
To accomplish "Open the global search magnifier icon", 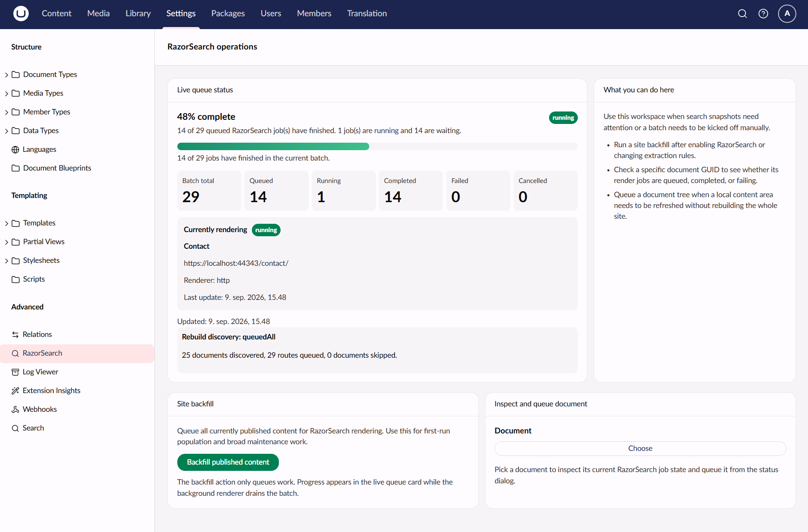I will coord(742,14).
